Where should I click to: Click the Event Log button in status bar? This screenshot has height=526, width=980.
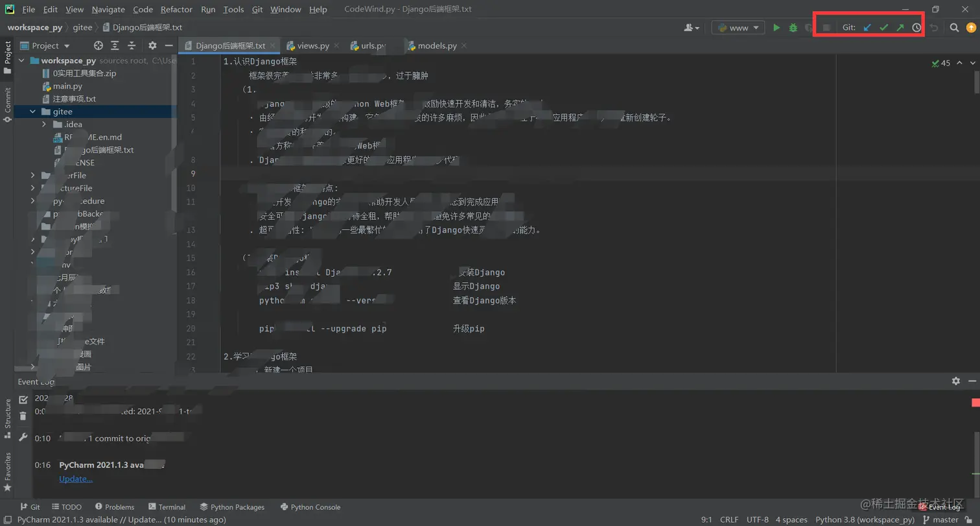pos(939,507)
